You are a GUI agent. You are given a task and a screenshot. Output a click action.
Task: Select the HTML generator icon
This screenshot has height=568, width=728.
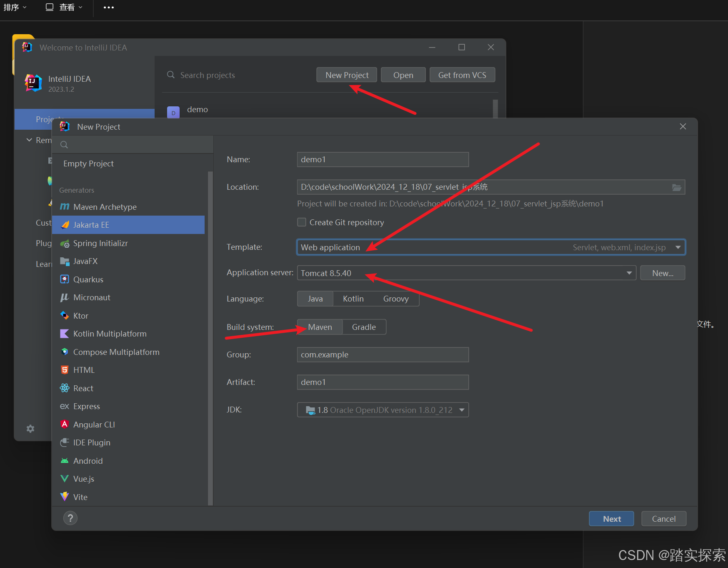tap(65, 370)
